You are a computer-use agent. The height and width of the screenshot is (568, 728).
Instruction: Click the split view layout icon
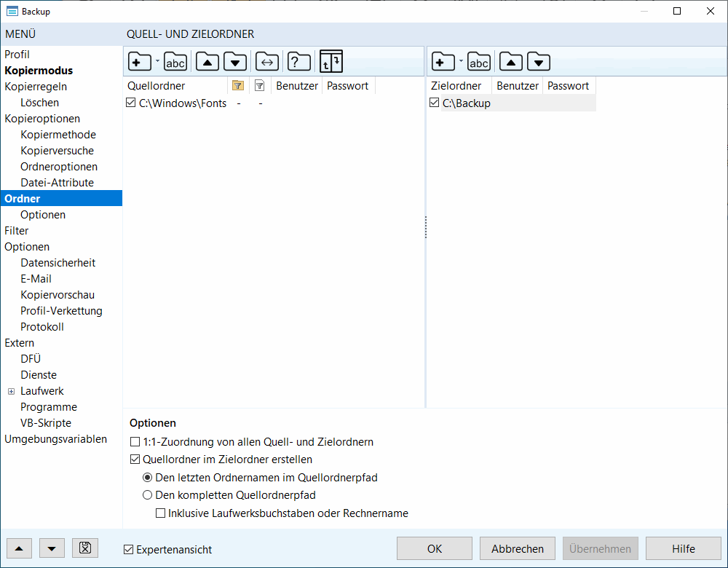[331, 63]
